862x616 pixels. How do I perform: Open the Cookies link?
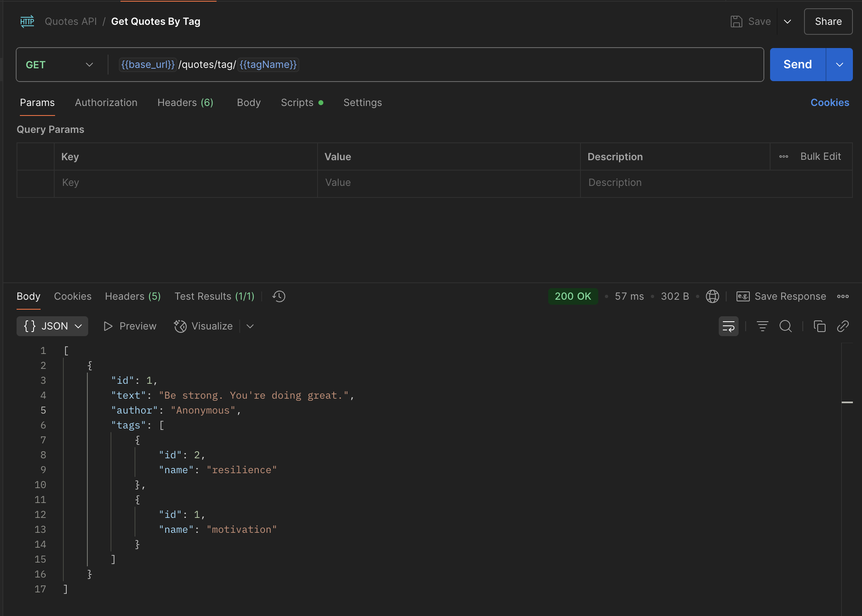coord(830,103)
